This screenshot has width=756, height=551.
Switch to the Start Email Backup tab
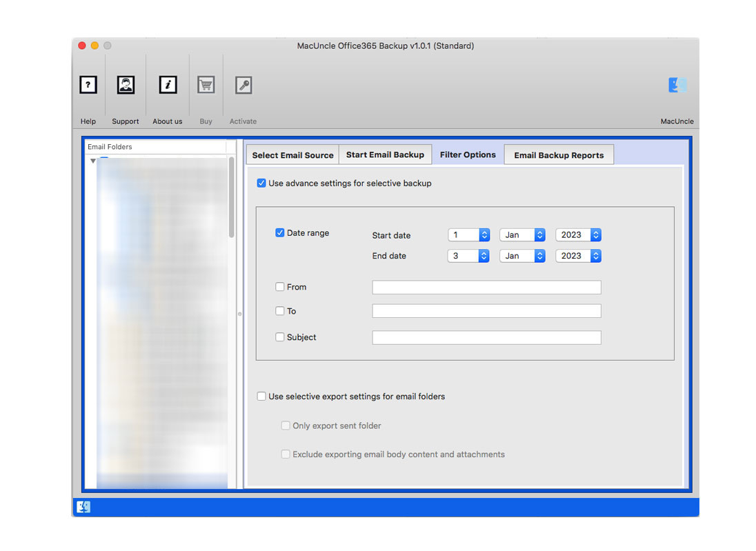385,154
